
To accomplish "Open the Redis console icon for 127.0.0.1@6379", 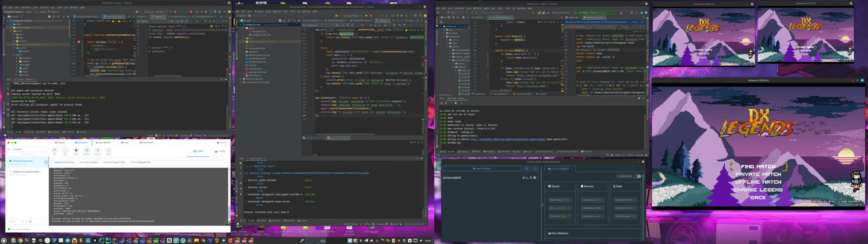I will [527, 178].
